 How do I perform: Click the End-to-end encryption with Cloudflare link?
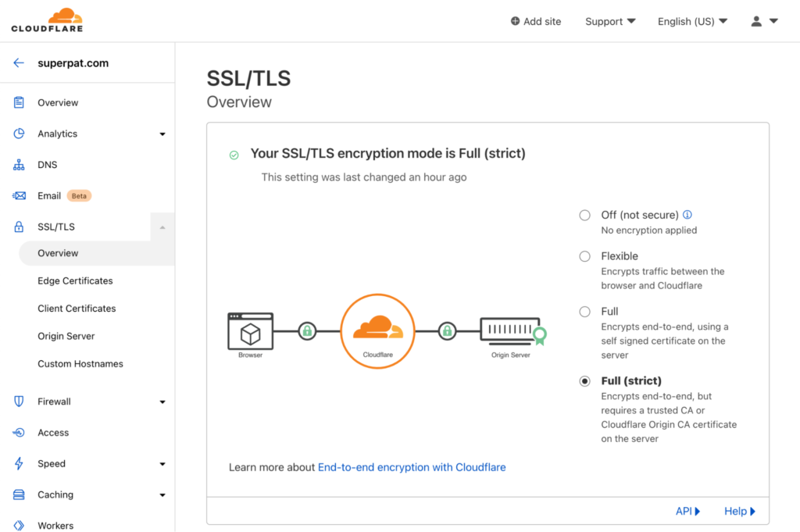(x=412, y=466)
